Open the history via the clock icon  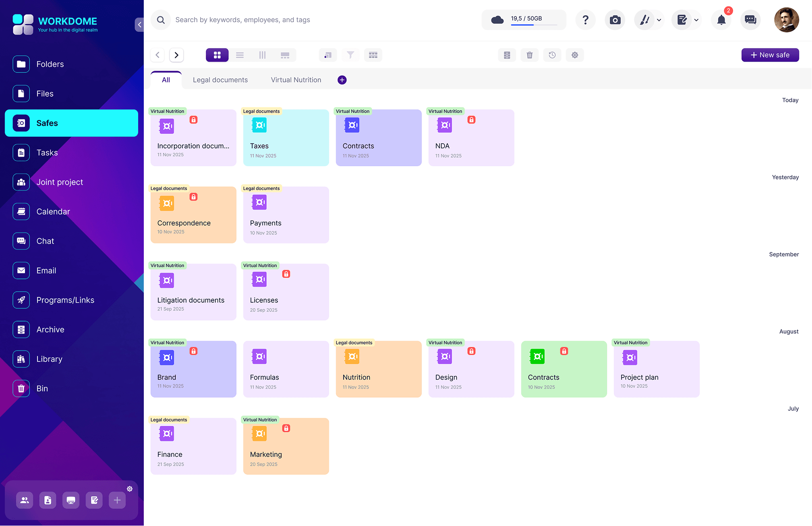pyautogui.click(x=552, y=55)
